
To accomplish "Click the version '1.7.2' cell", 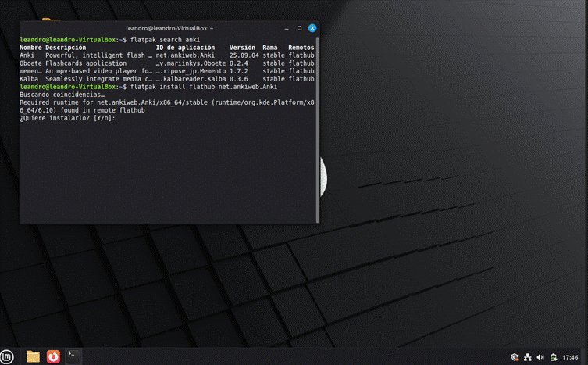I will point(238,71).
